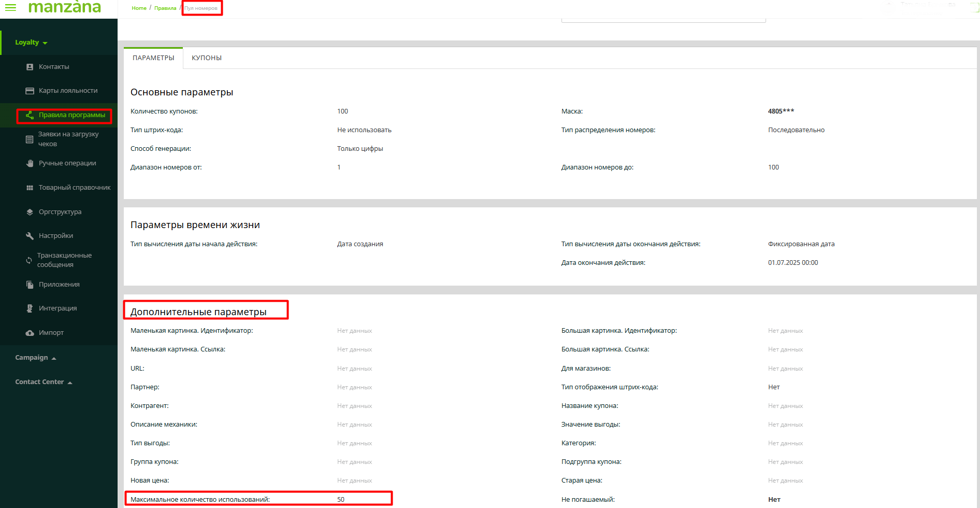Click the Правила программы share icon
The image size is (980, 508).
tap(30, 115)
